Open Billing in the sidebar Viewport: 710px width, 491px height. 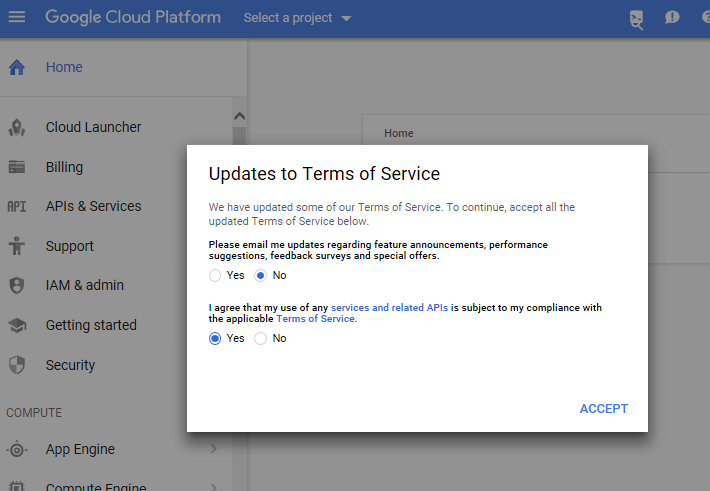click(x=64, y=167)
